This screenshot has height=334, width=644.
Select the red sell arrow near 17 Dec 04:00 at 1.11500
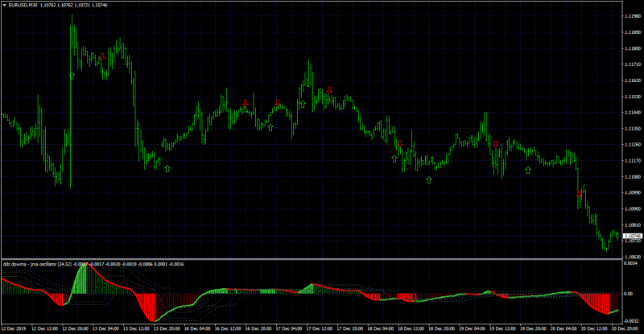(x=278, y=103)
